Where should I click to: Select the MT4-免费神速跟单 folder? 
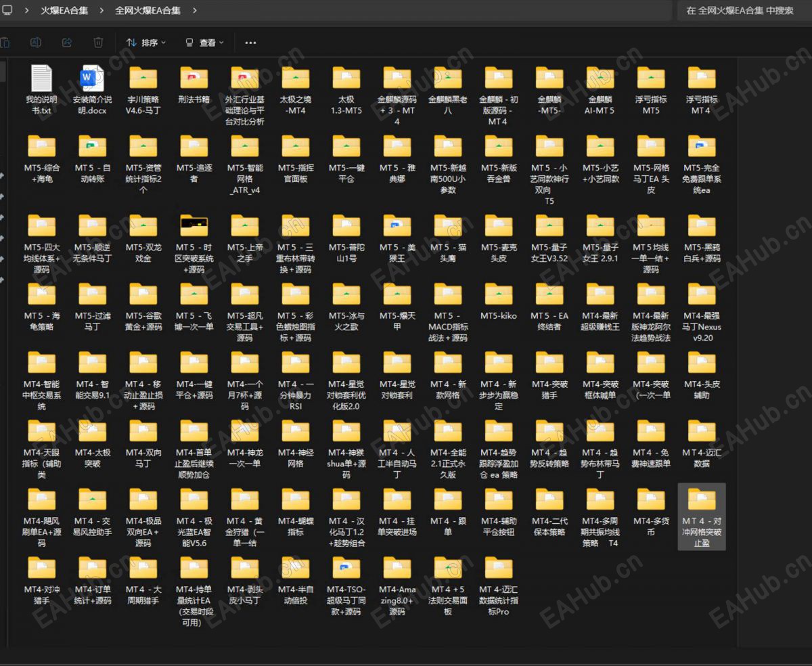point(651,443)
